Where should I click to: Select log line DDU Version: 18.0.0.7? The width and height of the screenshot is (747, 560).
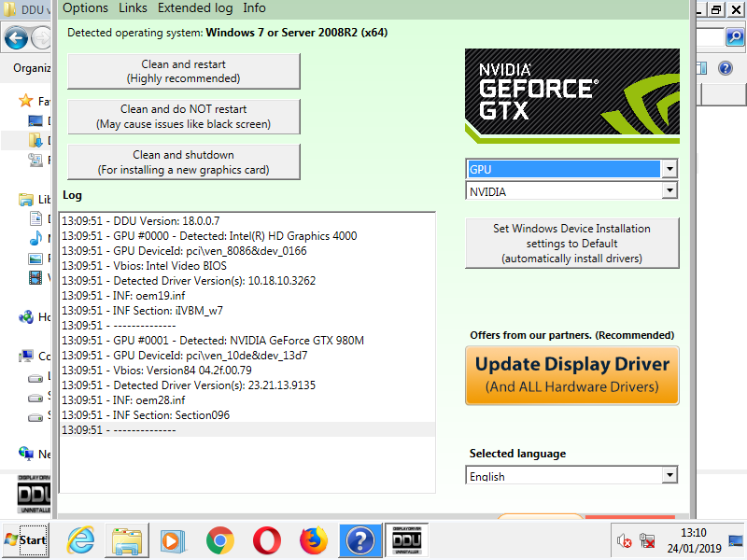(247, 221)
